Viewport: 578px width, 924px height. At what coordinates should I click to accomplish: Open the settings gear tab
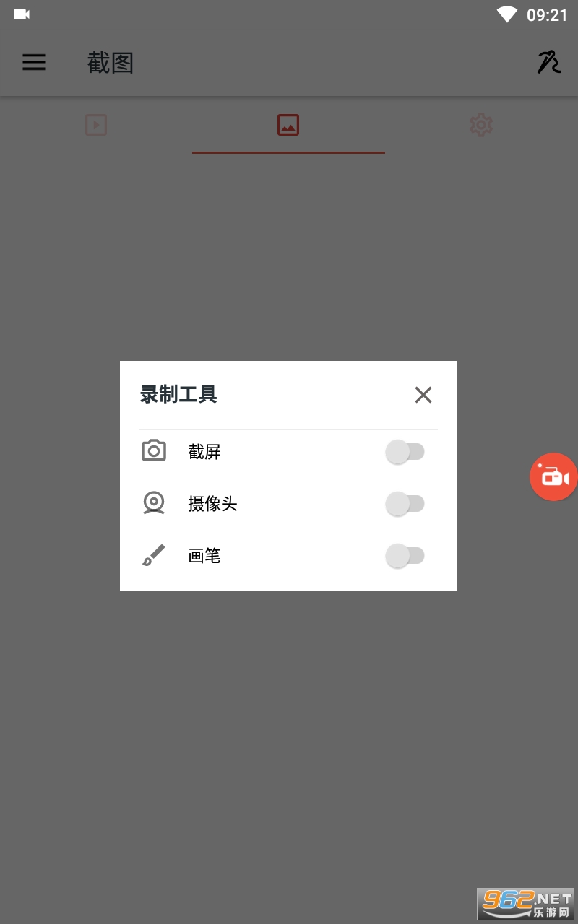[x=481, y=126]
